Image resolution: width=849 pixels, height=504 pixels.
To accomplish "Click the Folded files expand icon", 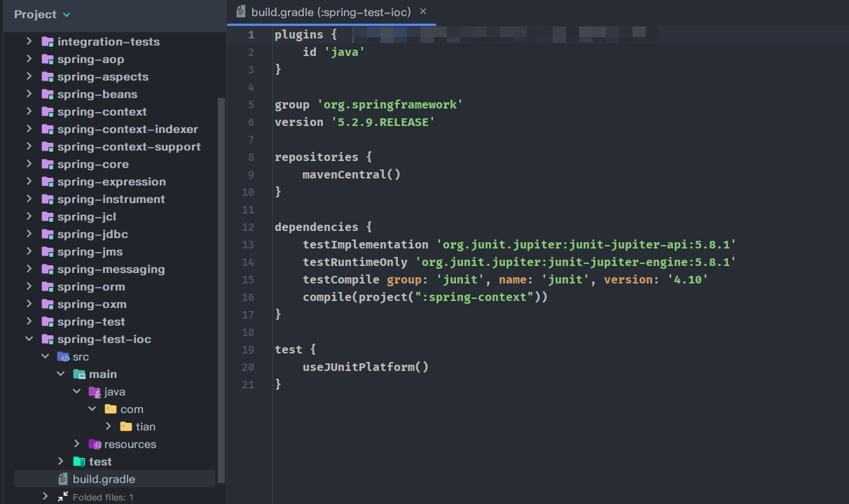I will [x=63, y=496].
